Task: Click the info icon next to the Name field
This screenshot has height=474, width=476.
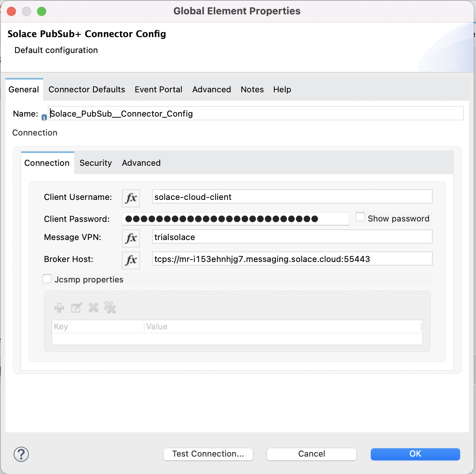Action: click(44, 117)
